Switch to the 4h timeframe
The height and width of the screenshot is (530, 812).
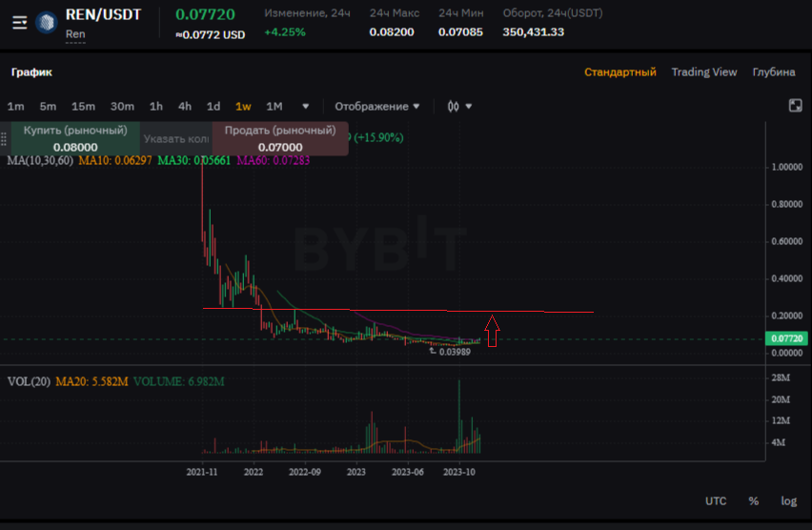click(x=185, y=106)
